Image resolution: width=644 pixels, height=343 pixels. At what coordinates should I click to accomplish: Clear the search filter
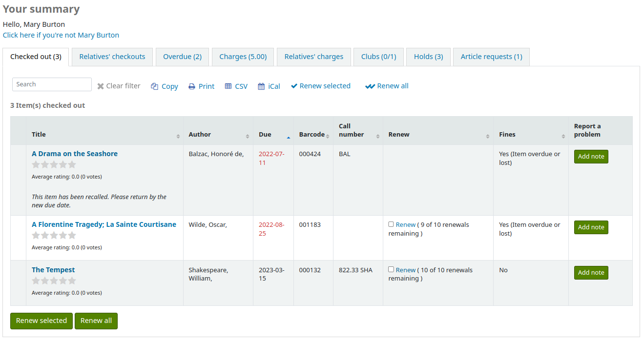(x=119, y=86)
